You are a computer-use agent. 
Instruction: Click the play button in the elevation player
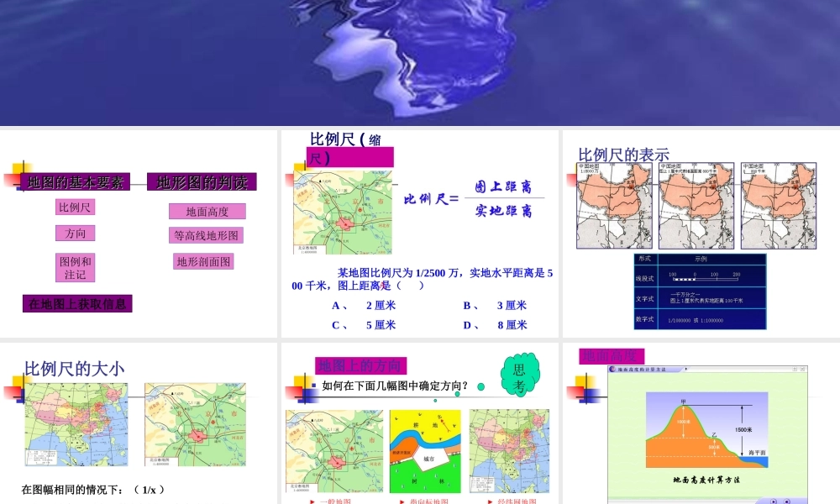tap(774, 501)
